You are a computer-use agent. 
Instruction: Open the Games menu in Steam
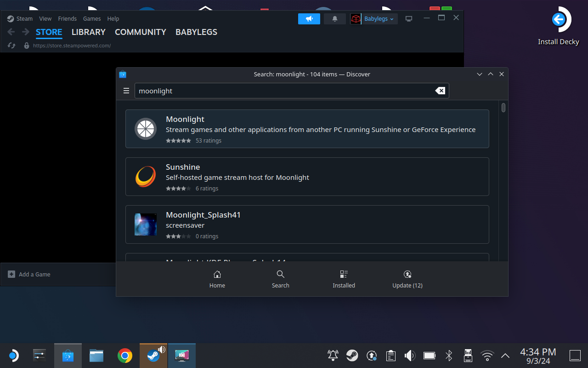[x=92, y=19]
